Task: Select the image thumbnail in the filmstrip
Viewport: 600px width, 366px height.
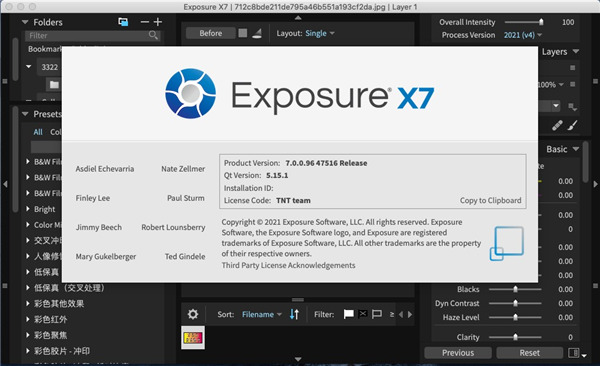Action: [193, 338]
